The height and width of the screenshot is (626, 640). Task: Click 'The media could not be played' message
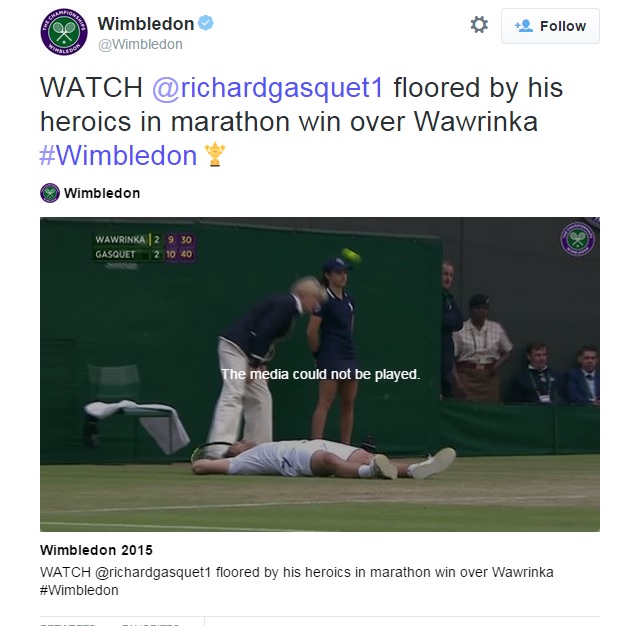(x=320, y=374)
